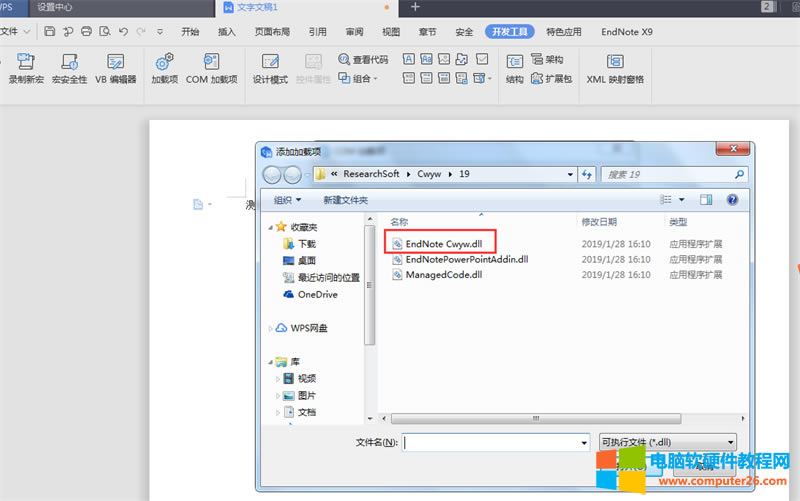Click the 录制新宏 record macro icon
The width and height of the screenshot is (800, 501).
[x=26, y=62]
